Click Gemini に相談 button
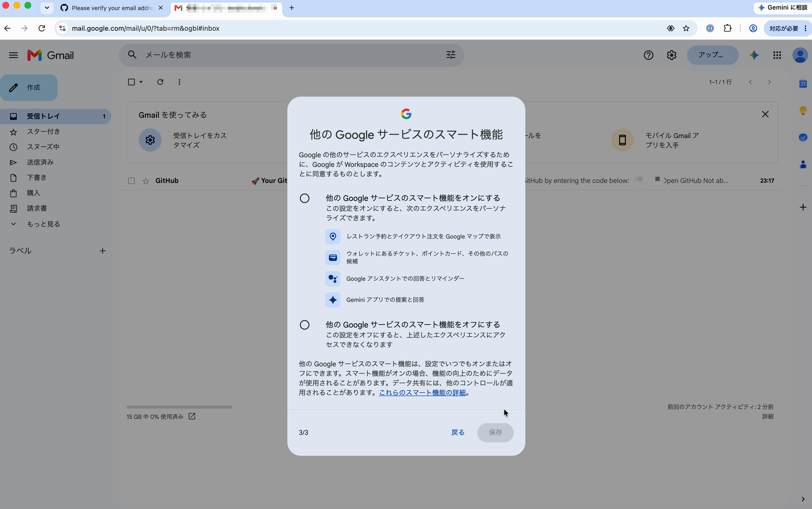The height and width of the screenshot is (509, 812). pos(783,7)
